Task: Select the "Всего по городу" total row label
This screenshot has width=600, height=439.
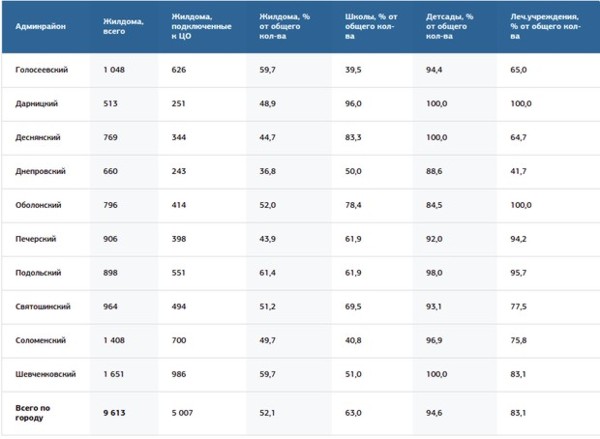Action: [36, 413]
